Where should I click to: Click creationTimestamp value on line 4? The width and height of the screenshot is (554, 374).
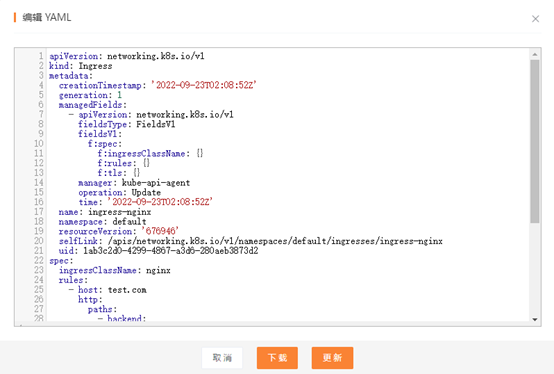tap(204, 85)
